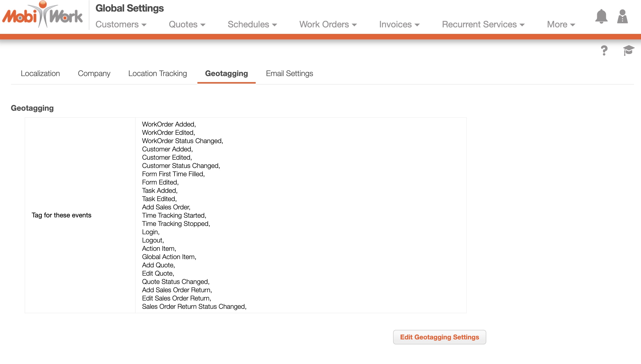
Task: Open the notifications bell
Action: point(601,17)
